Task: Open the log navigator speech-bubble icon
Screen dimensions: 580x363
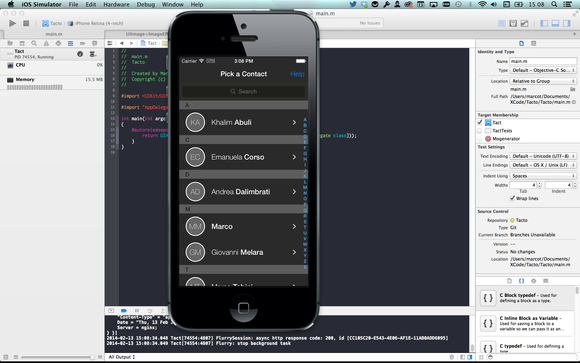Action: click(x=94, y=43)
